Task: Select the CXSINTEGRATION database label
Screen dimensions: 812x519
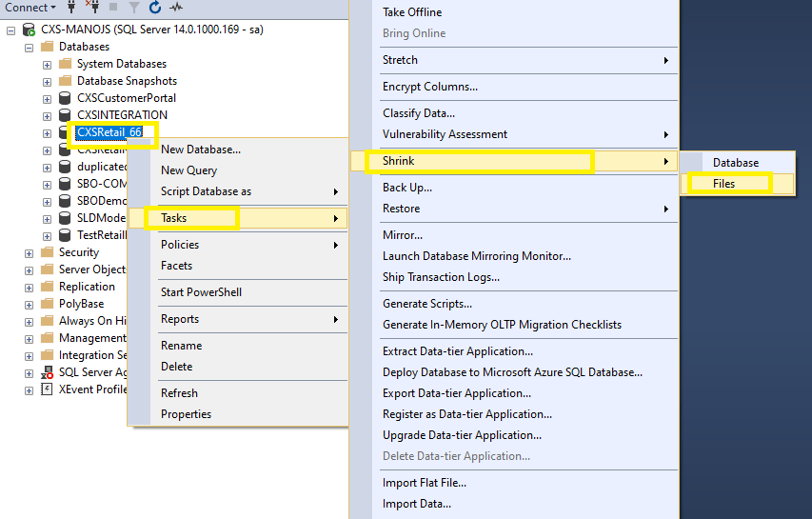Action: pyautogui.click(x=122, y=115)
